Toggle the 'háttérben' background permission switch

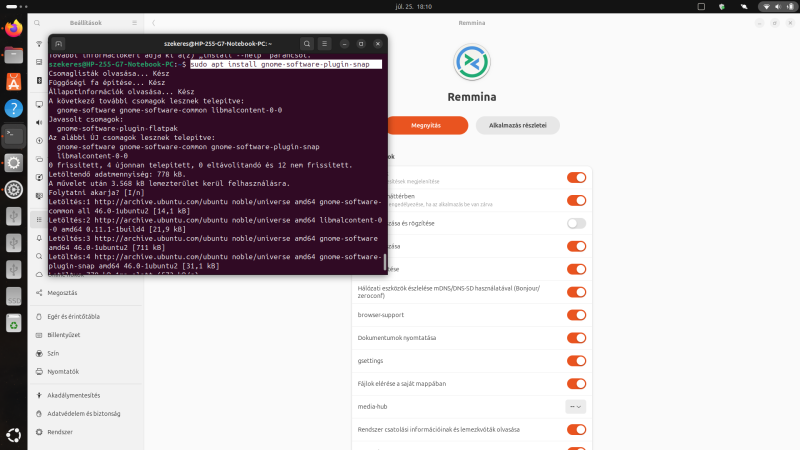pyautogui.click(x=577, y=201)
